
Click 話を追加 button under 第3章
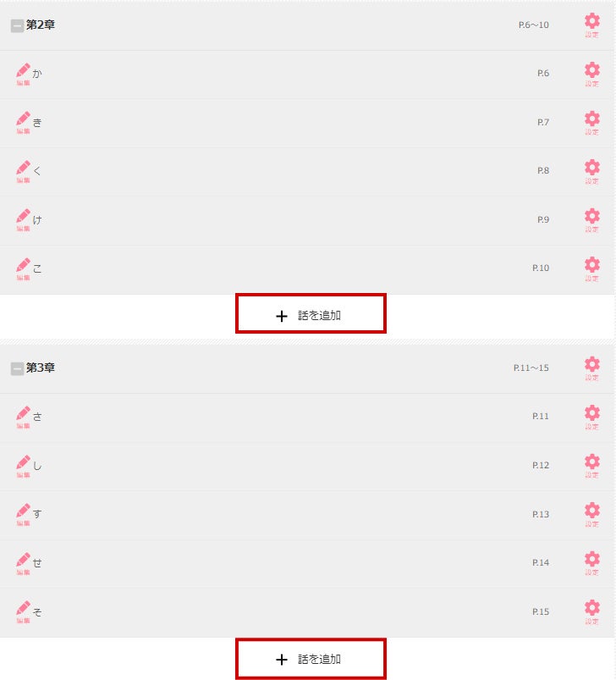coord(311,658)
